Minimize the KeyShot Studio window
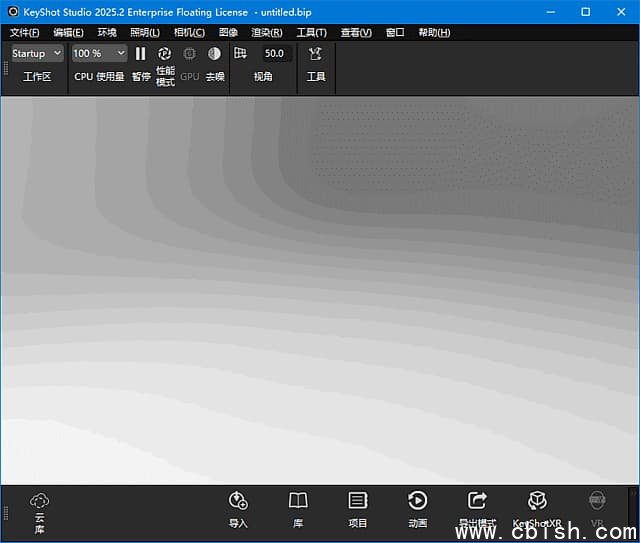The image size is (640, 543). 551,12
